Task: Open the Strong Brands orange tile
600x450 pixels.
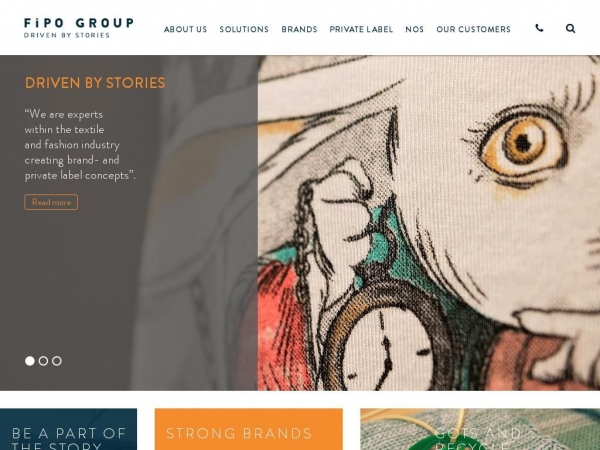Action: (249, 429)
